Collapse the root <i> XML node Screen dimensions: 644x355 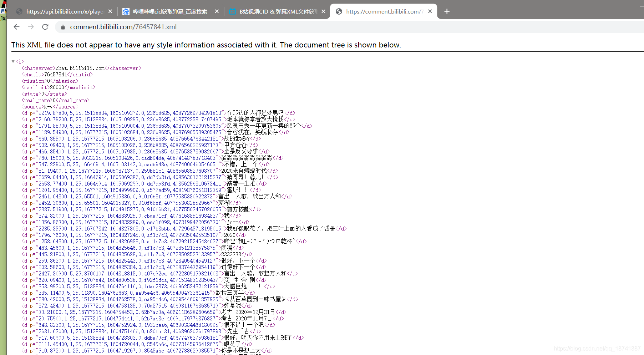(x=13, y=61)
